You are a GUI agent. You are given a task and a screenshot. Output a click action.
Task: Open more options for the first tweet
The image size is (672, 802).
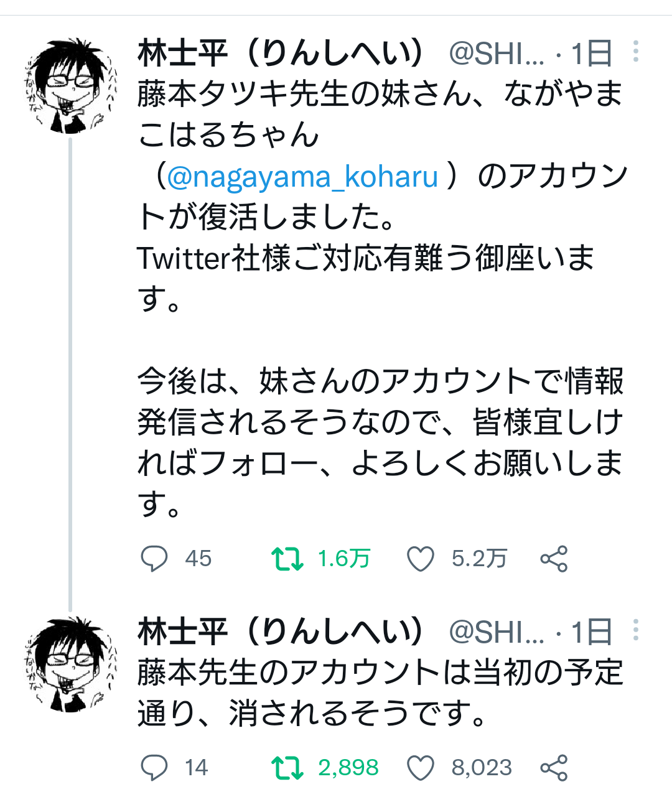635,52
